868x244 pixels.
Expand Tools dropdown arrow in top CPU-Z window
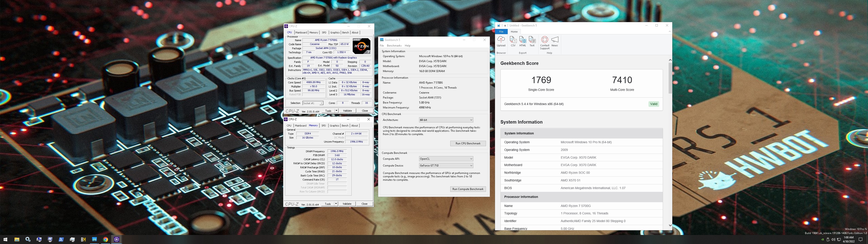336,111
